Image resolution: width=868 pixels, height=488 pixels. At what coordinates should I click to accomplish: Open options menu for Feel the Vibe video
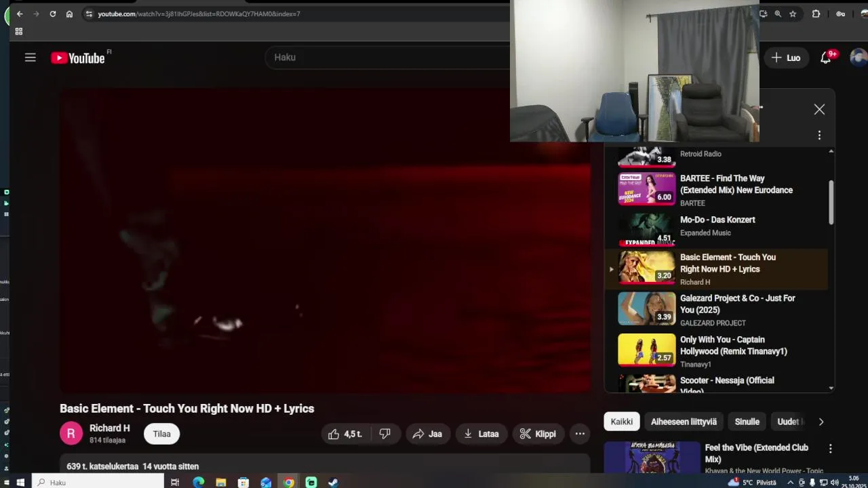(x=830, y=449)
